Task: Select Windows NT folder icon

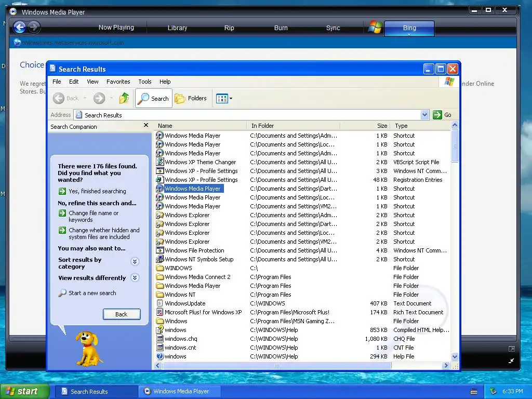Action: (x=159, y=294)
